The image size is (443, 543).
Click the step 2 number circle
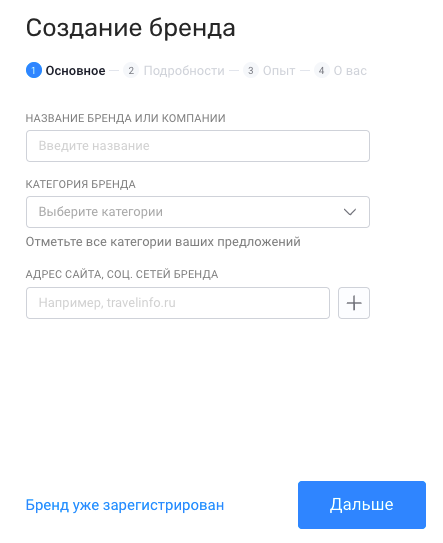[x=131, y=71]
